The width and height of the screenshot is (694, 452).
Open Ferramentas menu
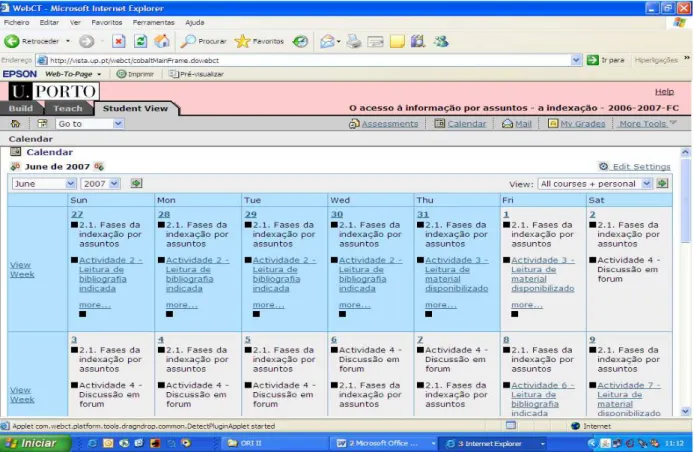click(x=154, y=22)
